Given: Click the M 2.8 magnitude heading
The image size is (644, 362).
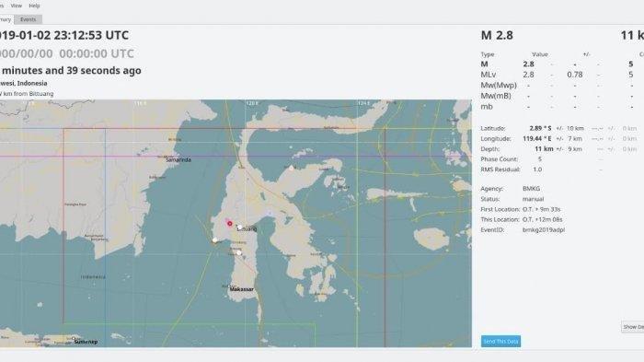Looking at the screenshot, I should coord(497,35).
